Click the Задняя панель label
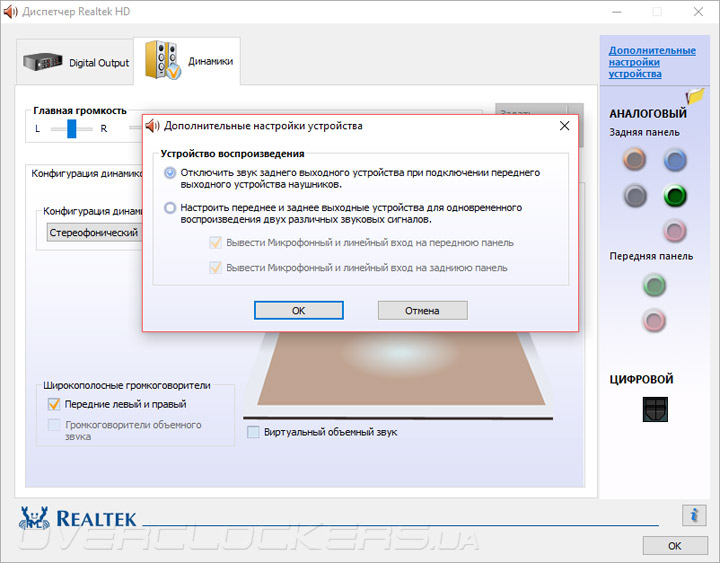 pyautogui.click(x=644, y=132)
